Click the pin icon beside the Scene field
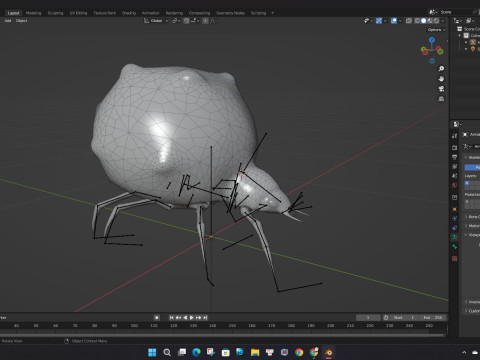The width and height of the screenshot is (480, 360). (x=475, y=12)
